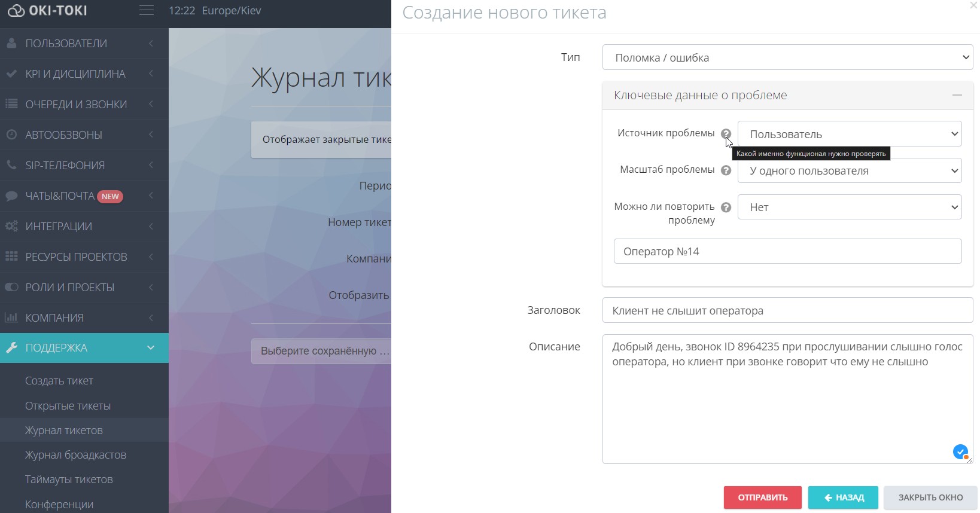980x513 pixels.
Task: Click the Отображает закрытые тикеты info box
Action: [321, 139]
